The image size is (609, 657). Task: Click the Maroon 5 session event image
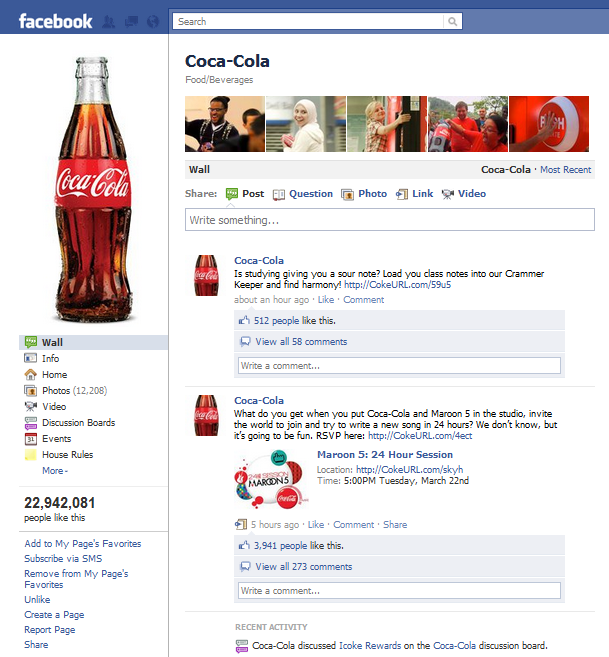click(272, 480)
